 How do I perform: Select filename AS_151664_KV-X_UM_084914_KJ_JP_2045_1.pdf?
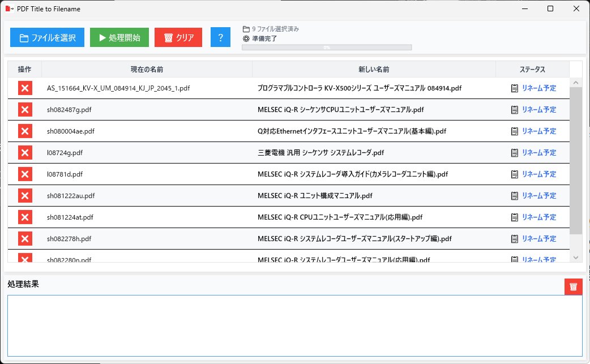coord(118,88)
